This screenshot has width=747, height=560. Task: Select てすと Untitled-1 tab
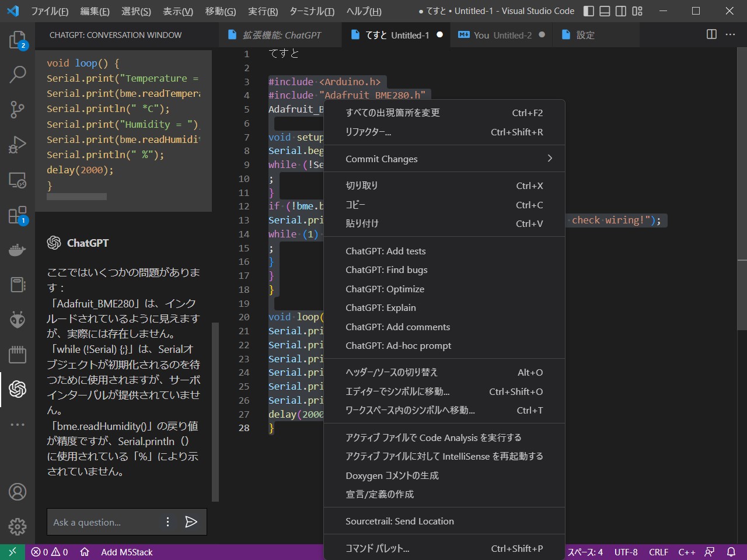pyautogui.click(x=396, y=35)
